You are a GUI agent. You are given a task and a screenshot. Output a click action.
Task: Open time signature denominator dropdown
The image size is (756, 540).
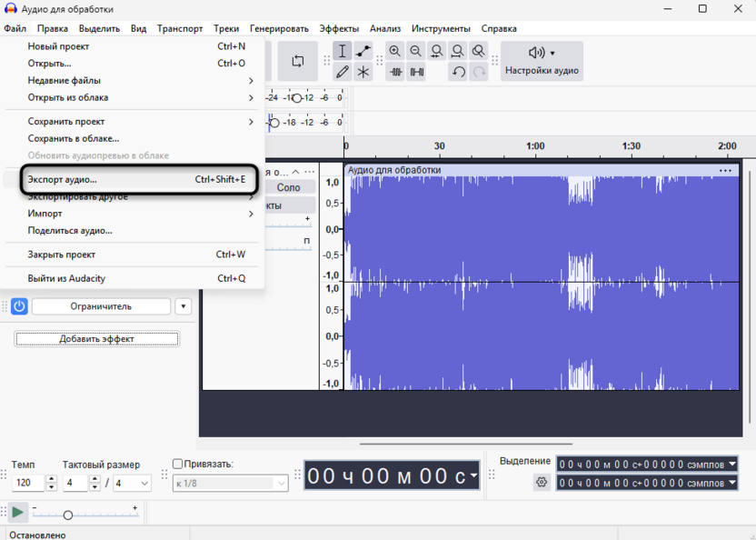tap(132, 483)
